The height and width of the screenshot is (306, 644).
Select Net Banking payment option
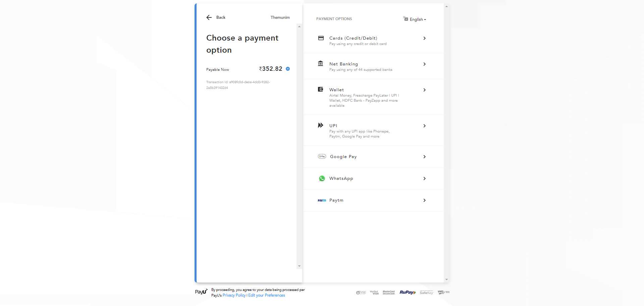coord(343,64)
